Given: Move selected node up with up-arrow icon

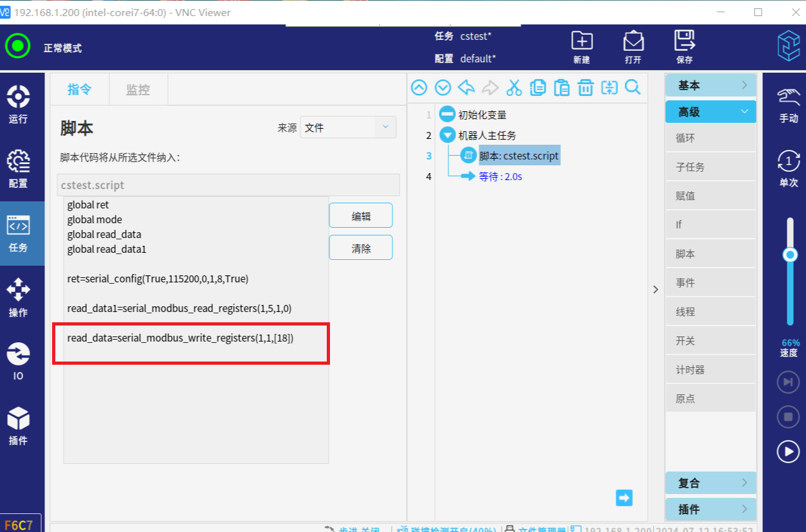Looking at the screenshot, I should (x=419, y=87).
